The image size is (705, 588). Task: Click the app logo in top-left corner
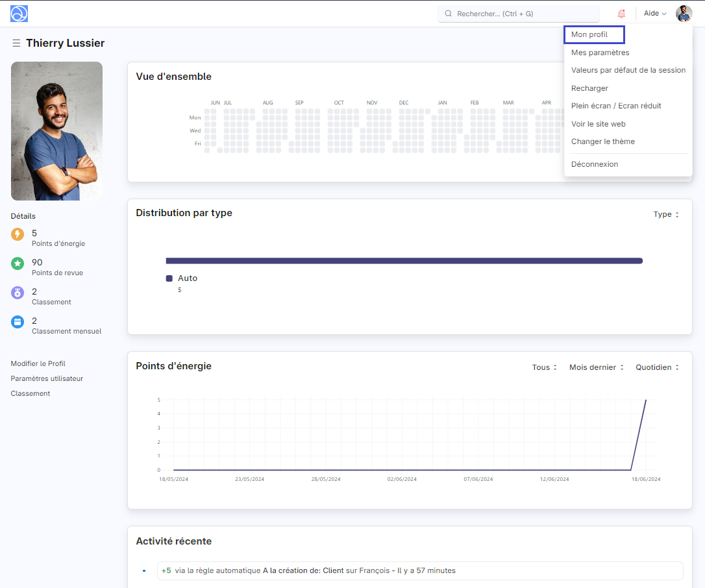(x=19, y=14)
